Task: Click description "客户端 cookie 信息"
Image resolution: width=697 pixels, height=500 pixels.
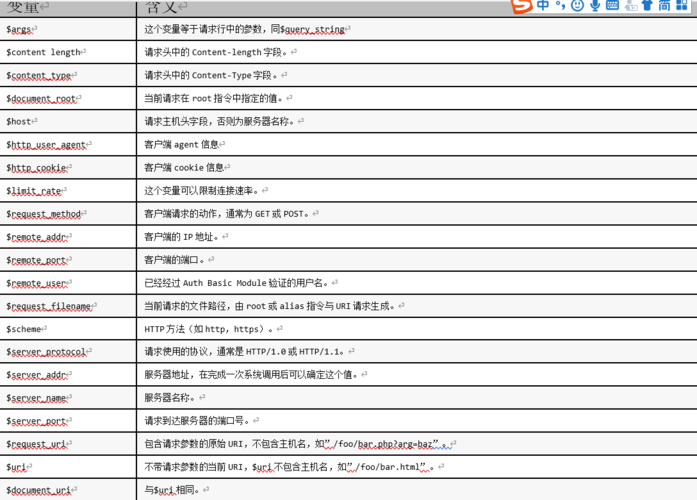Action: coord(184,168)
